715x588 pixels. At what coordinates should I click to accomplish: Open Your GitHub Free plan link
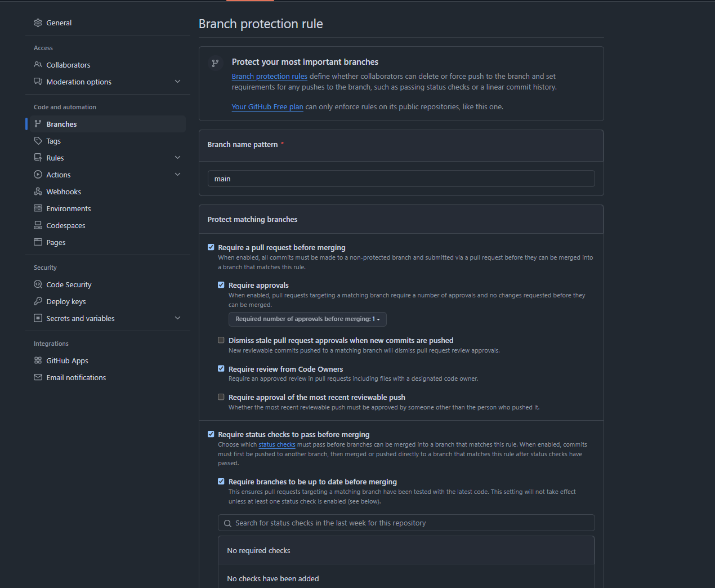pyautogui.click(x=267, y=107)
